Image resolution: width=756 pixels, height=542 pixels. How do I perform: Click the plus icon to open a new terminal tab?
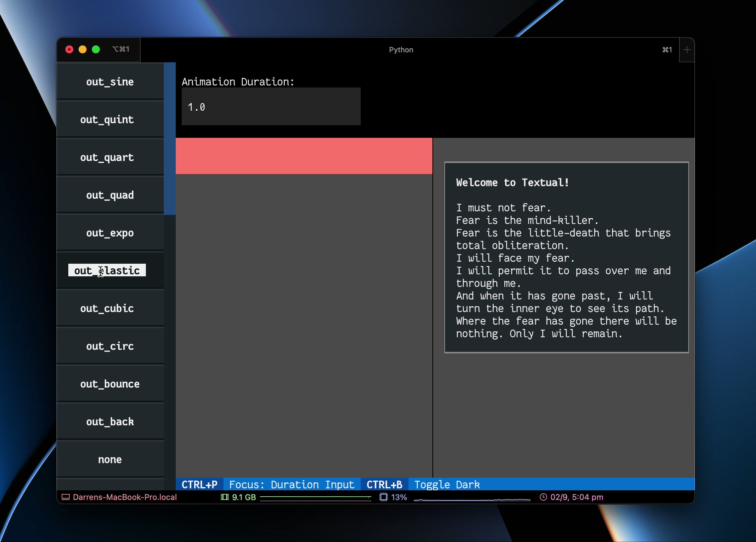(687, 50)
